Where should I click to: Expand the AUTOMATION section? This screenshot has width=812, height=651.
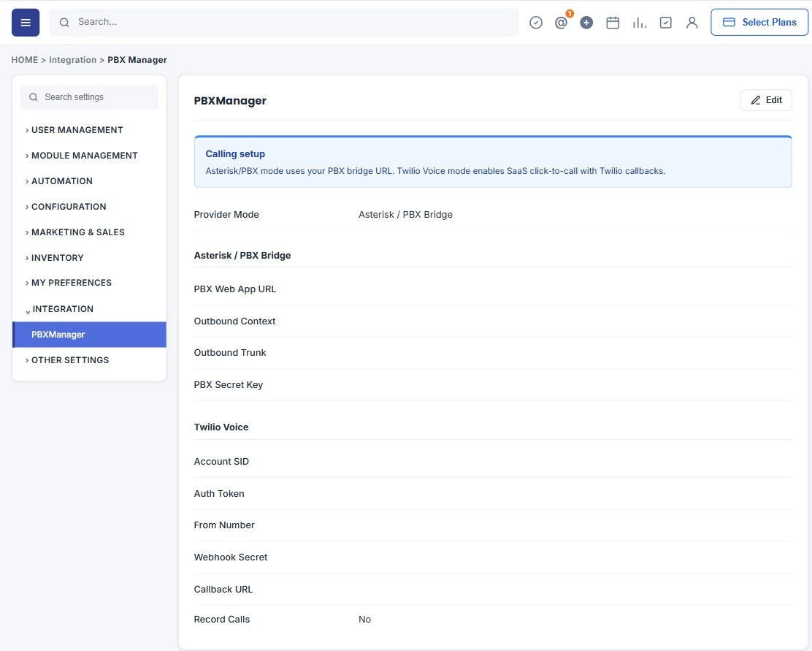(61, 181)
